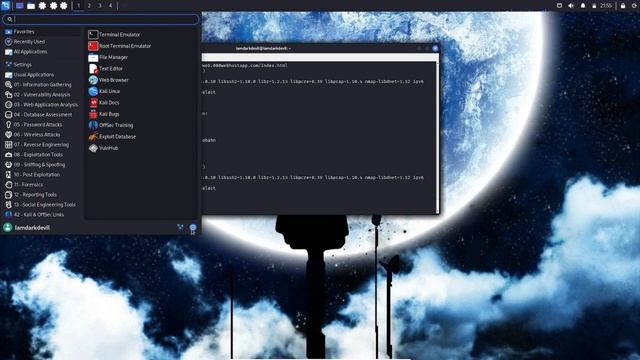The width and height of the screenshot is (640, 360).
Task: Open the Usual Applications category
Action: tap(42, 75)
